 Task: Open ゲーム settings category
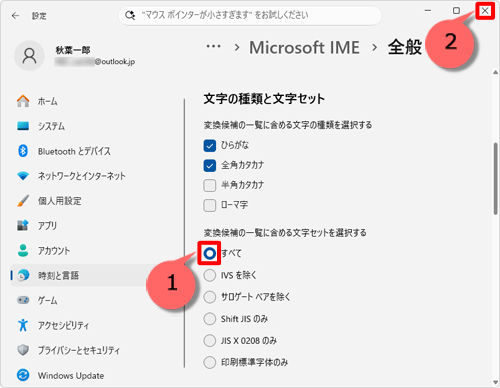47,300
